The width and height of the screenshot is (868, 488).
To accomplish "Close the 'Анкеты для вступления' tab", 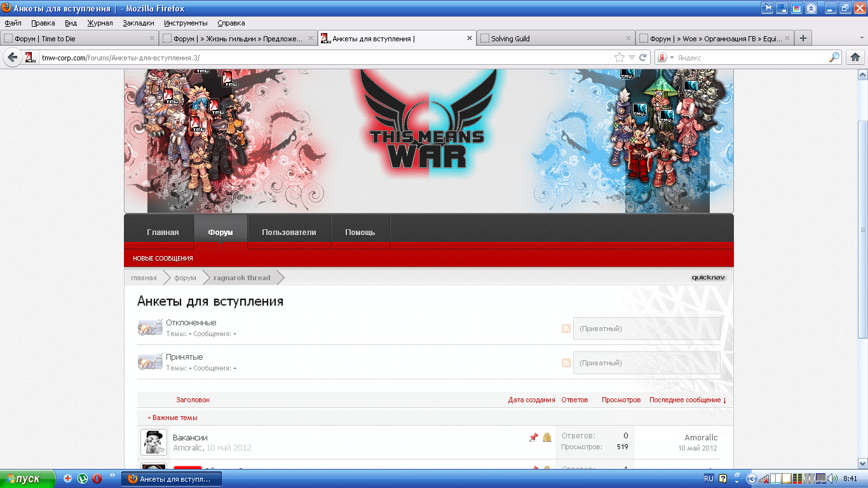I will click(x=470, y=38).
